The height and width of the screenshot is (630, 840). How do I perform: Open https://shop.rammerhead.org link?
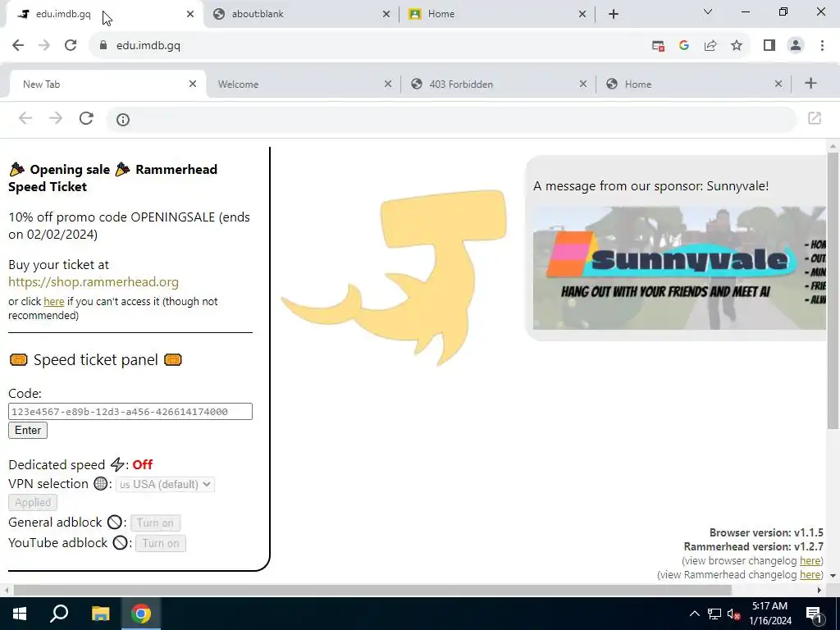click(x=94, y=282)
